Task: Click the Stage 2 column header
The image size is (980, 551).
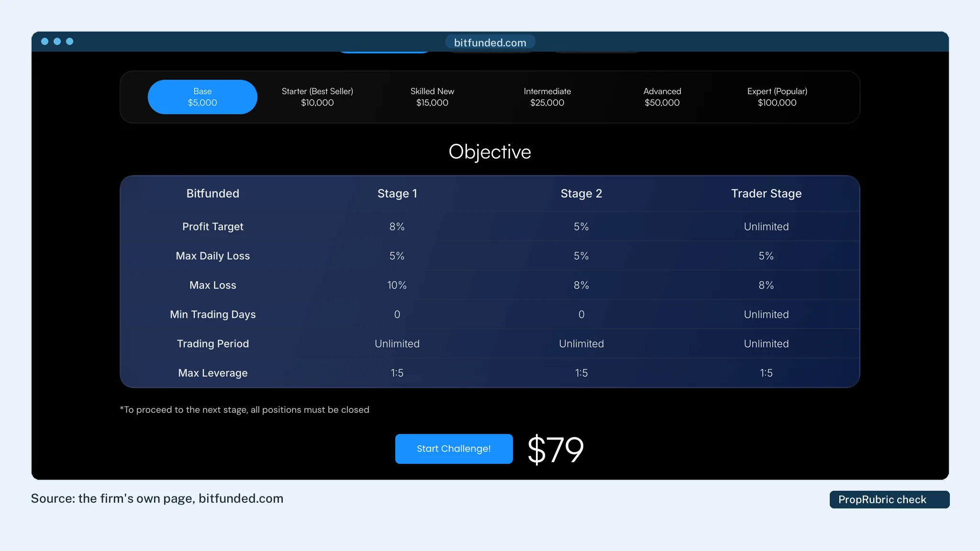Action: [581, 193]
